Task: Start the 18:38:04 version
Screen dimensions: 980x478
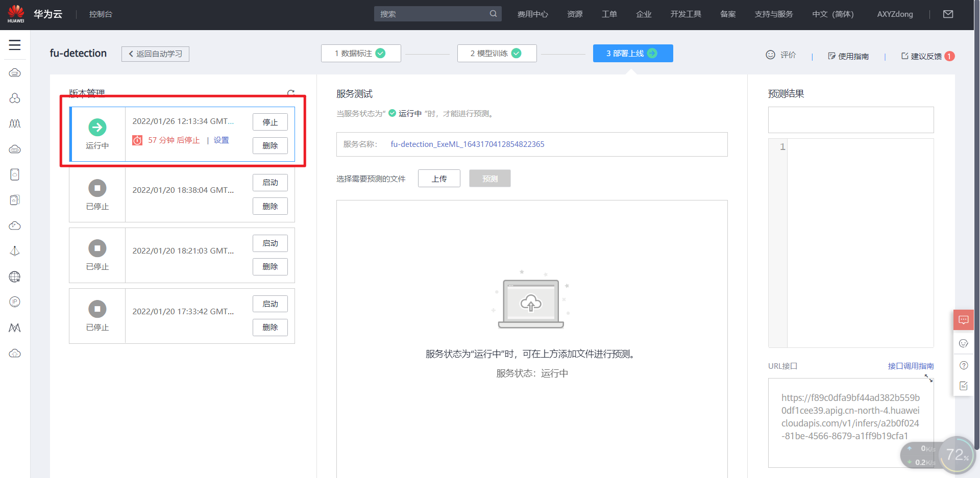Action: 270,183
